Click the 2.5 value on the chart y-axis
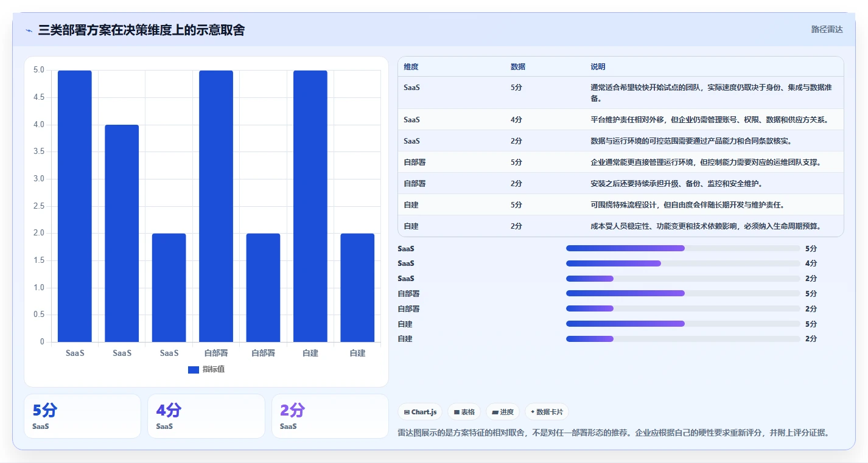The height and width of the screenshot is (463, 868). pos(38,206)
